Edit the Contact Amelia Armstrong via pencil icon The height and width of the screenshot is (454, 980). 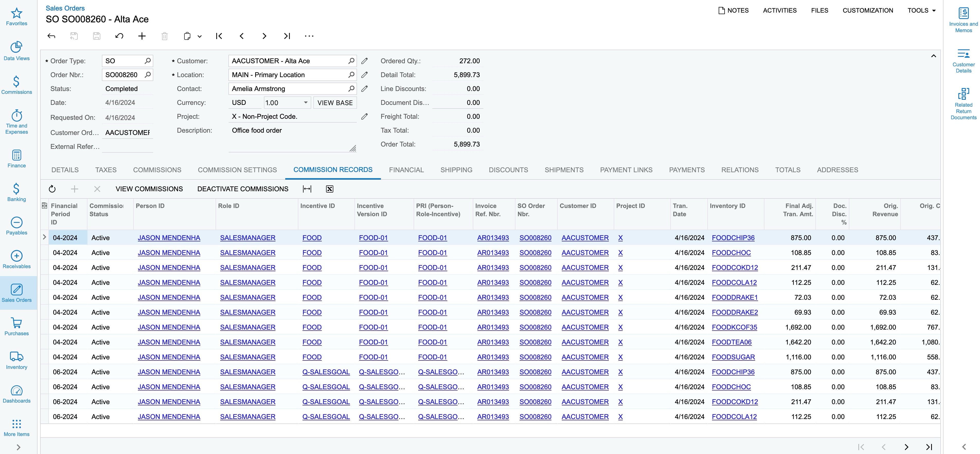(x=364, y=89)
